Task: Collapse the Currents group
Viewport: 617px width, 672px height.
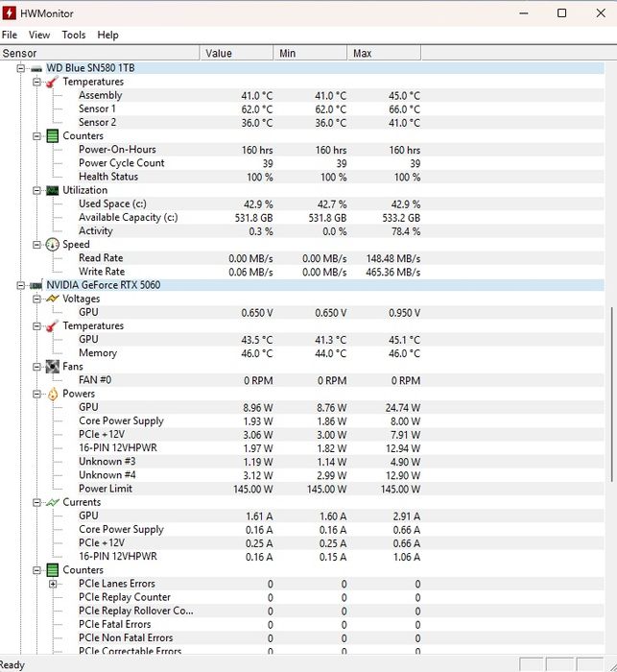Action: pyautogui.click(x=36, y=502)
